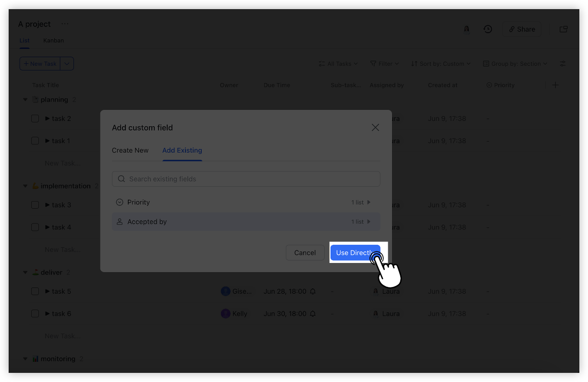
Task: Click Cancel in the dialog
Action: (x=305, y=252)
